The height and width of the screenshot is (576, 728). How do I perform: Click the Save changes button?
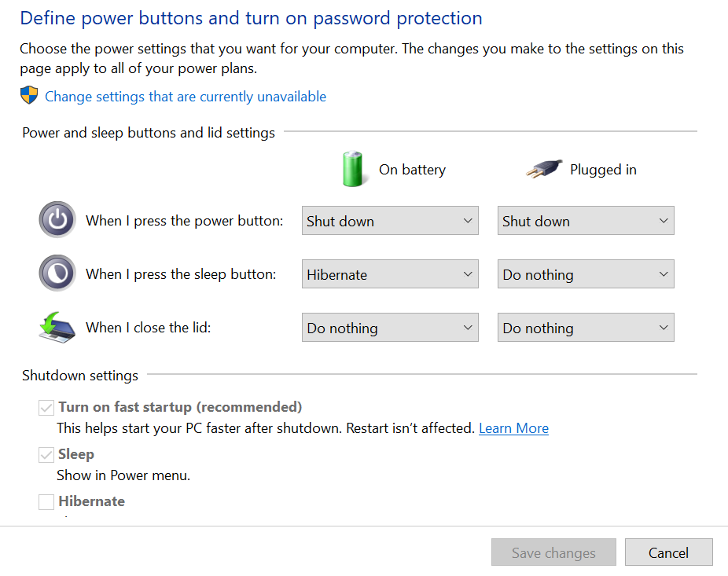(553, 552)
